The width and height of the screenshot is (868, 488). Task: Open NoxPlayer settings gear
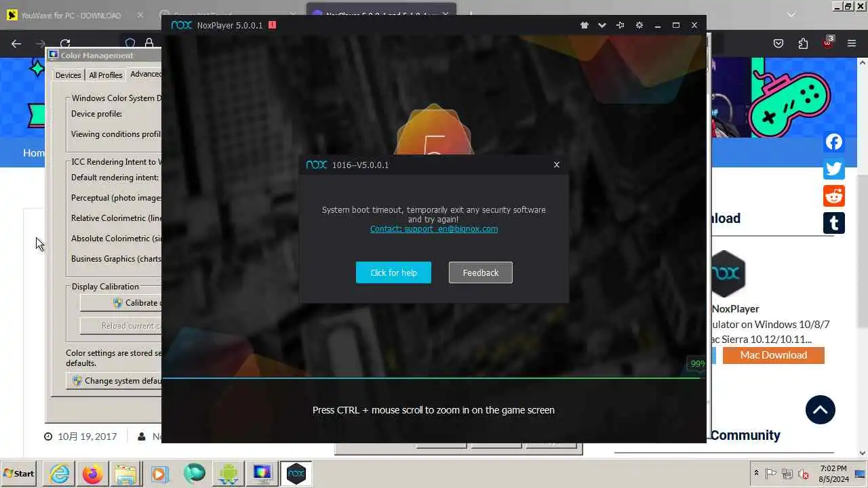pyautogui.click(x=639, y=25)
